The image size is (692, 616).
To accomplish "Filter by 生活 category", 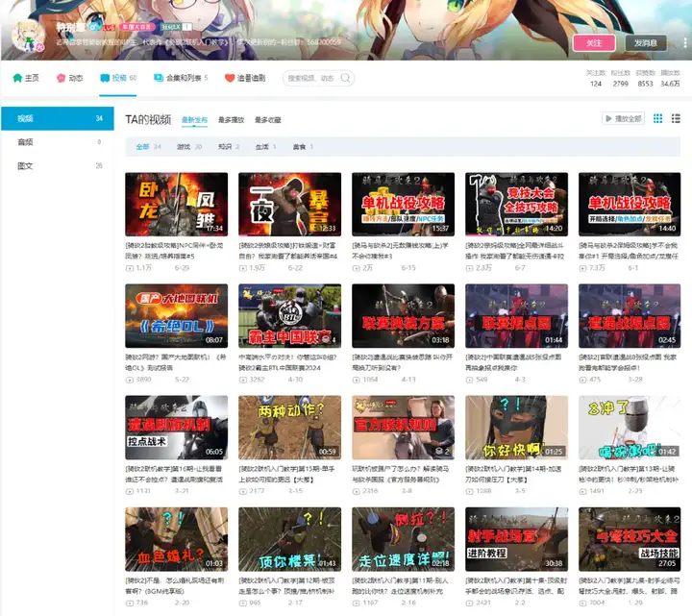I will pos(265,146).
